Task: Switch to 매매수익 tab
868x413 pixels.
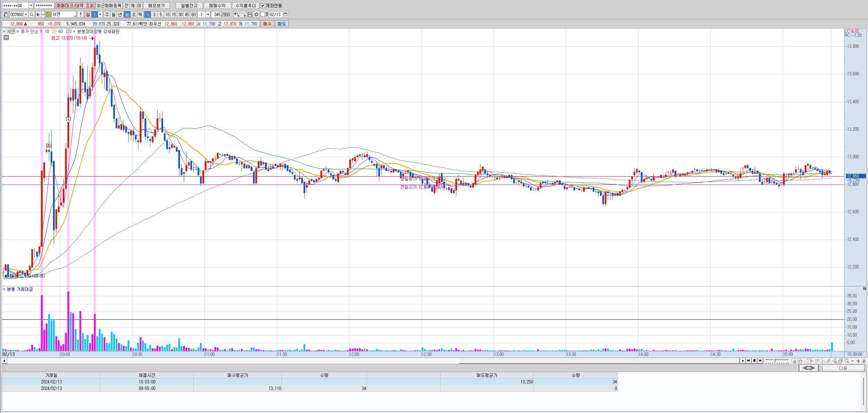Action: click(x=217, y=6)
